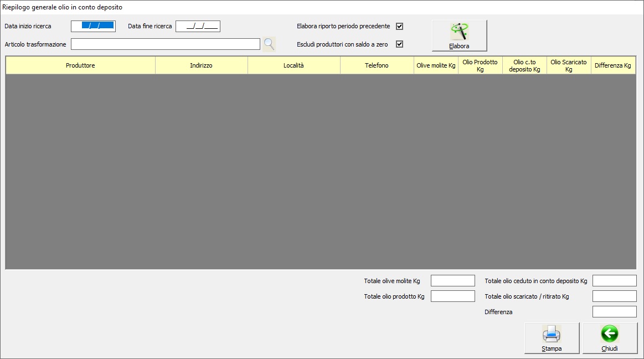Click the magnifier search icon beside Articolo trasformazione
The image size is (644, 359).
(269, 44)
